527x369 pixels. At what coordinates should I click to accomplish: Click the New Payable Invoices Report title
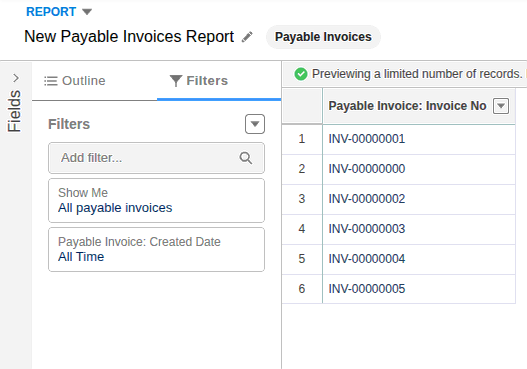point(129,37)
